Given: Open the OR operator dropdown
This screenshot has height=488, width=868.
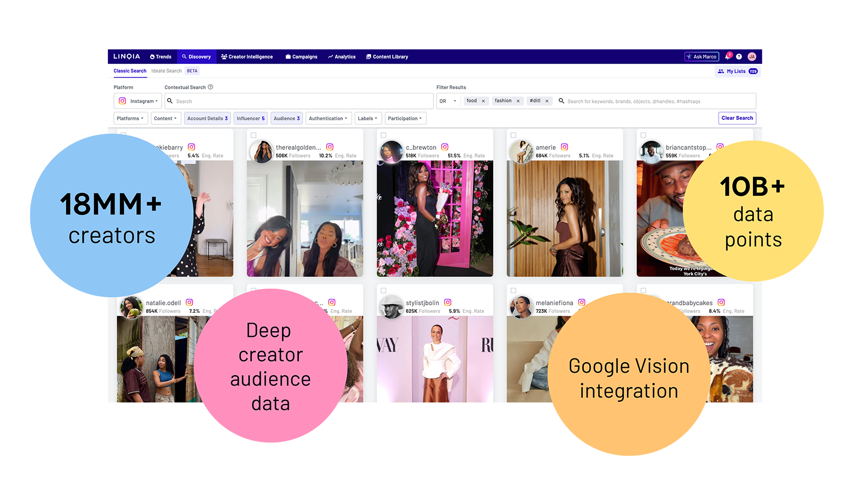Looking at the screenshot, I should pyautogui.click(x=448, y=101).
